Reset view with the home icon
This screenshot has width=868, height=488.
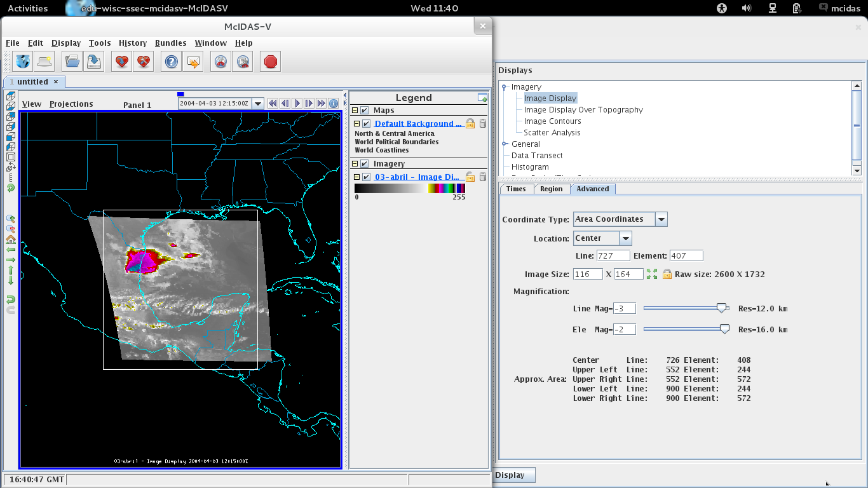[x=11, y=240]
